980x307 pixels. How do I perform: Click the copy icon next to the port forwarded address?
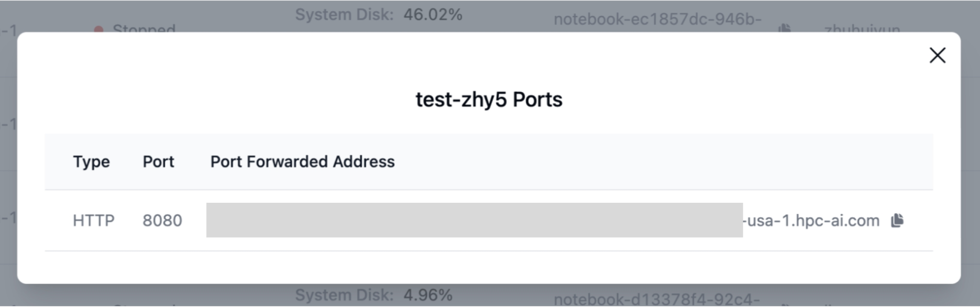pos(898,220)
